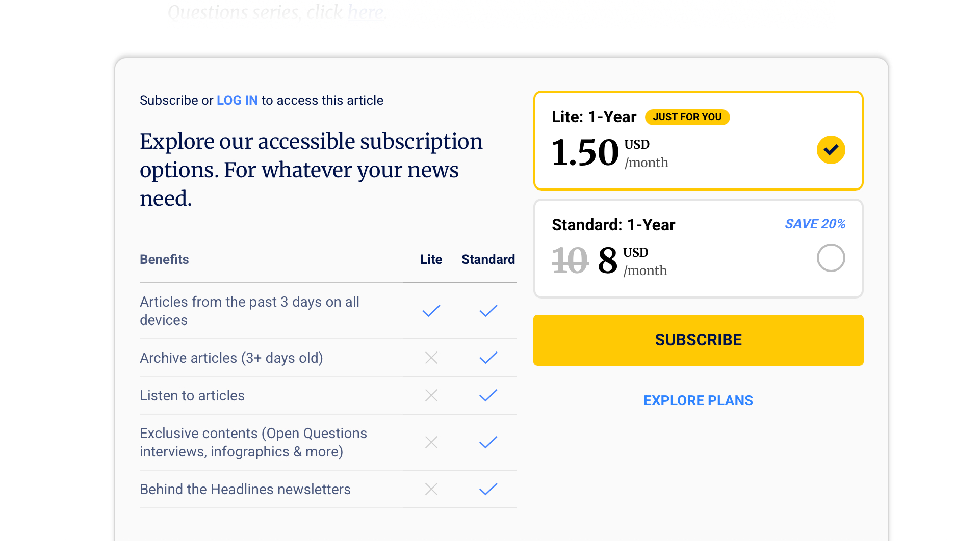This screenshot has height=541, width=980.
Task: Click the Standard column header
Action: click(488, 259)
